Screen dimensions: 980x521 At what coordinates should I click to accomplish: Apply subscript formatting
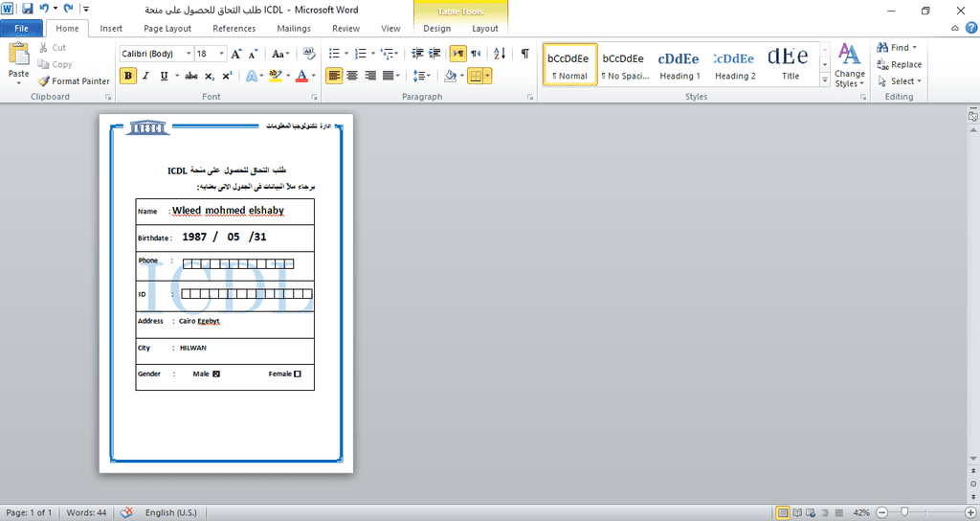210,76
